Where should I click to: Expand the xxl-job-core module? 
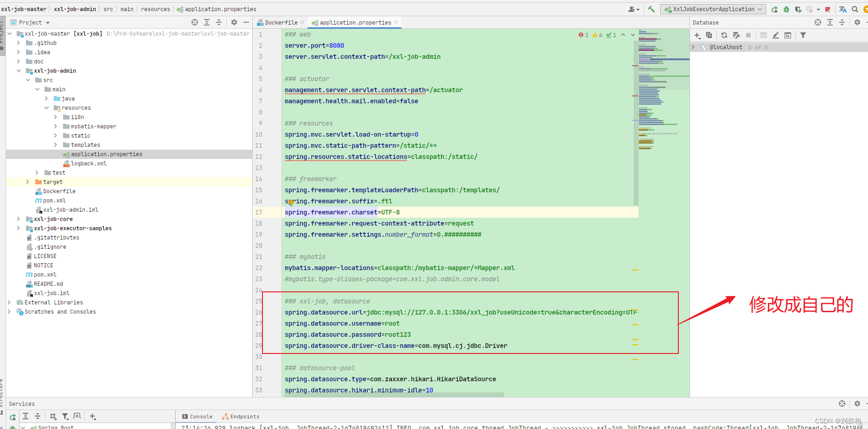tap(19, 219)
